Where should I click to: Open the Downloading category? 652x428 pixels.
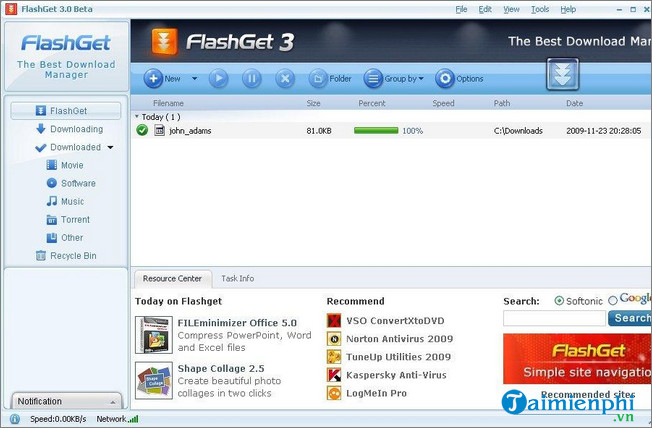[69, 129]
